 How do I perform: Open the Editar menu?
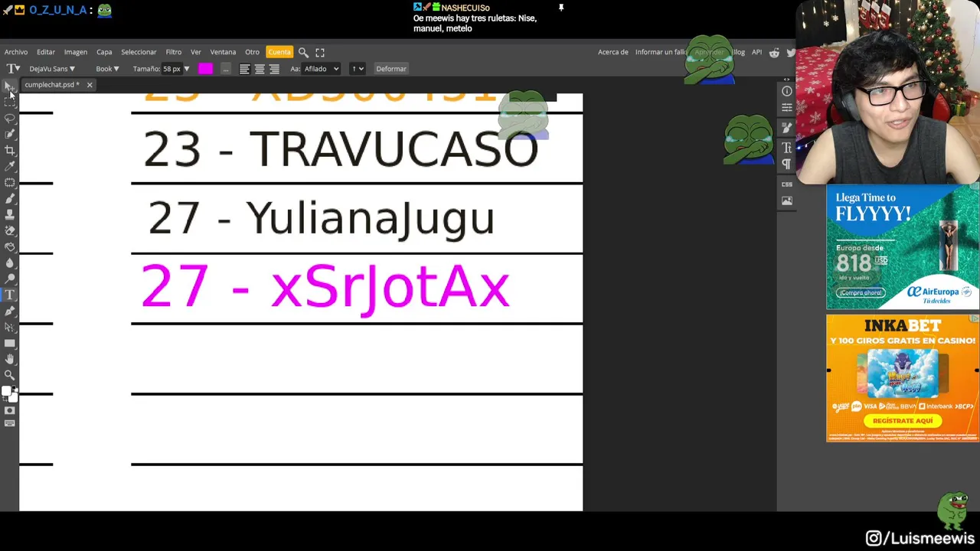pos(45,52)
